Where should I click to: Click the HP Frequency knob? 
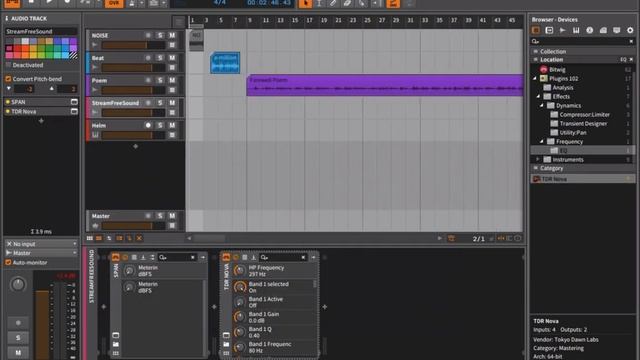coord(240,271)
